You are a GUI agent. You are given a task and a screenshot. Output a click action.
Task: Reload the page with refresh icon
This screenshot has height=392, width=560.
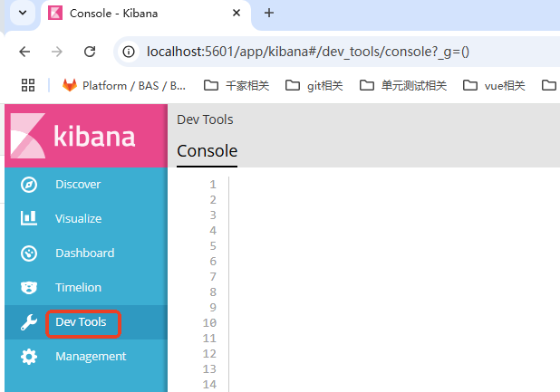coord(90,52)
